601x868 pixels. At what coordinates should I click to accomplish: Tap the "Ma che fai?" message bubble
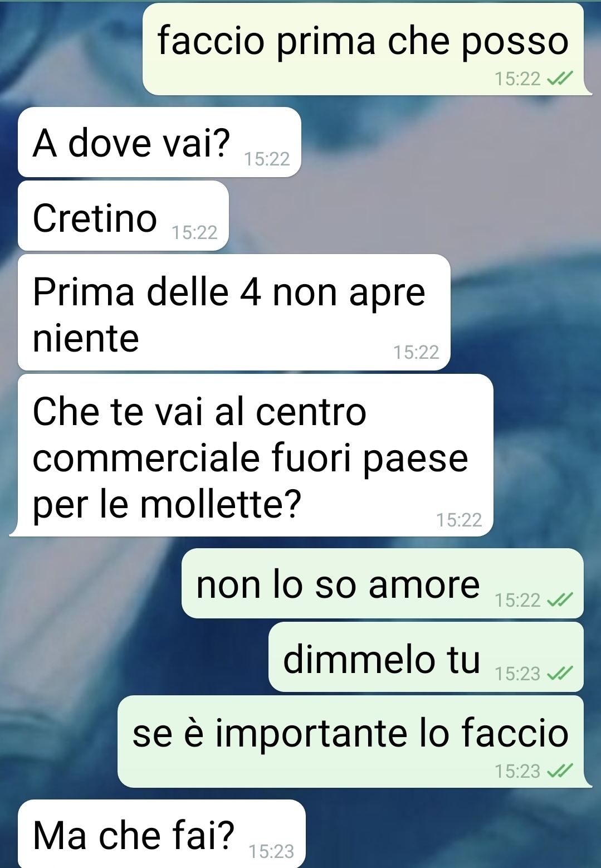(x=162, y=834)
